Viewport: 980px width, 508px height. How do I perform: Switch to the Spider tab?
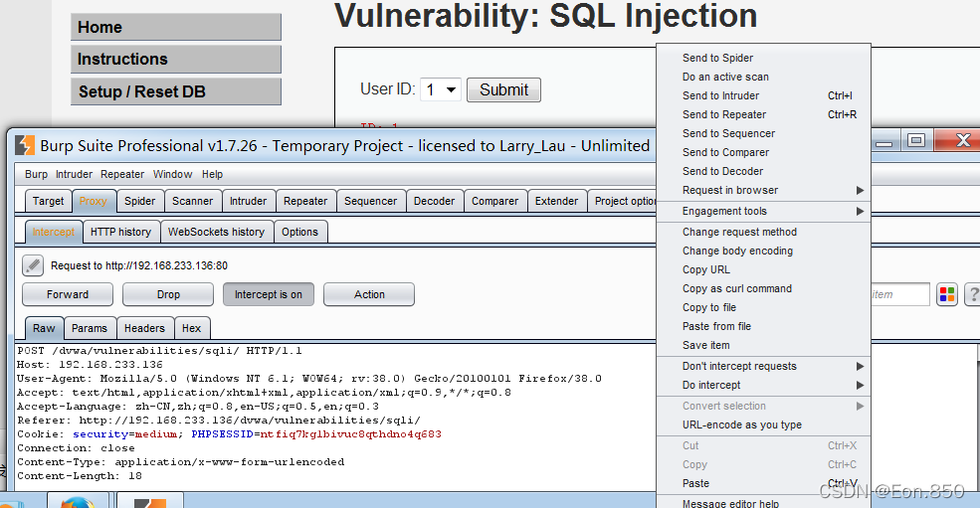coord(139,201)
